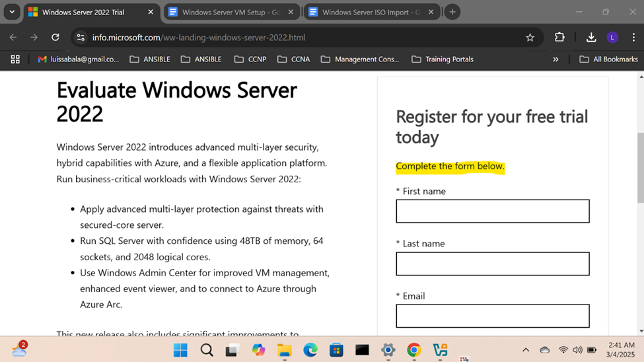Open the Extensions puzzle icon

[x=559, y=38]
